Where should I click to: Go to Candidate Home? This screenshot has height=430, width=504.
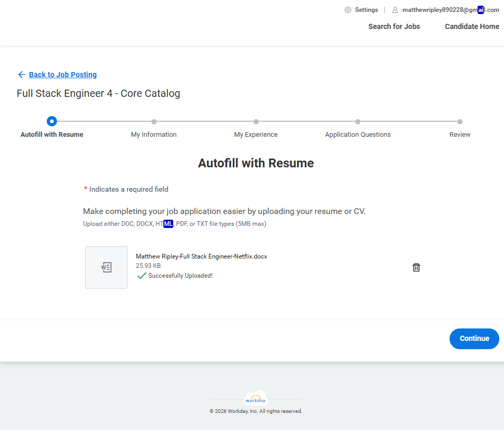click(472, 26)
